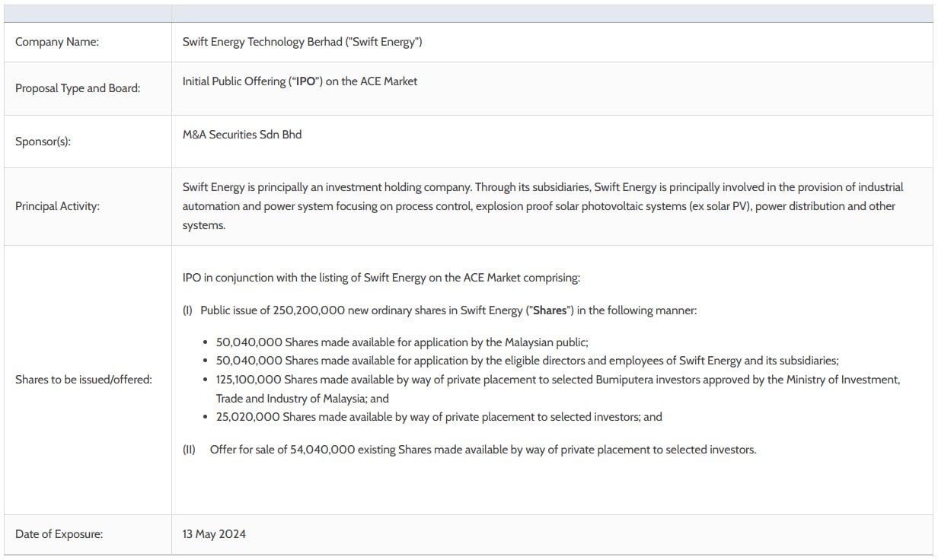Click the "Company Name:" label cell
938x560 pixels.
(88, 43)
